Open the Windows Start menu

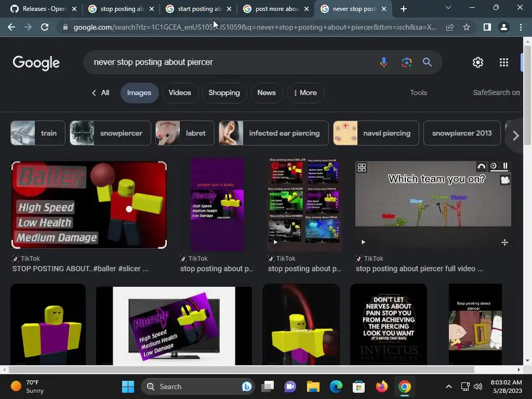click(128, 387)
